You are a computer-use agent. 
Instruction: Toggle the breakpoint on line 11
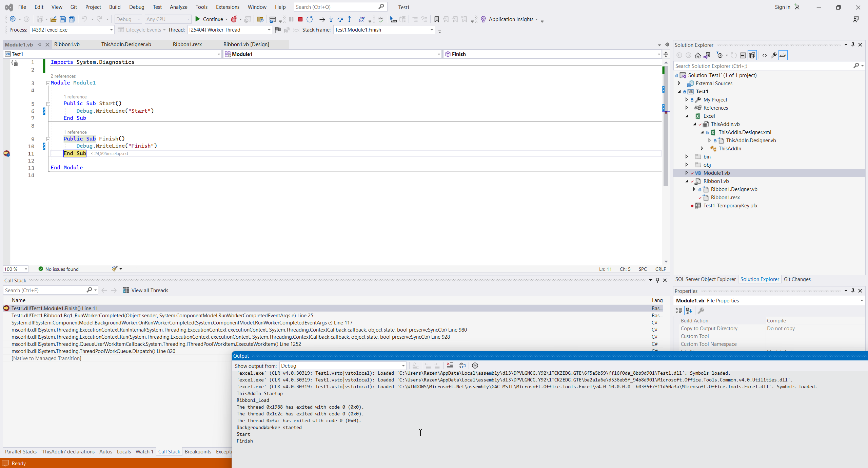pyautogui.click(x=6, y=154)
